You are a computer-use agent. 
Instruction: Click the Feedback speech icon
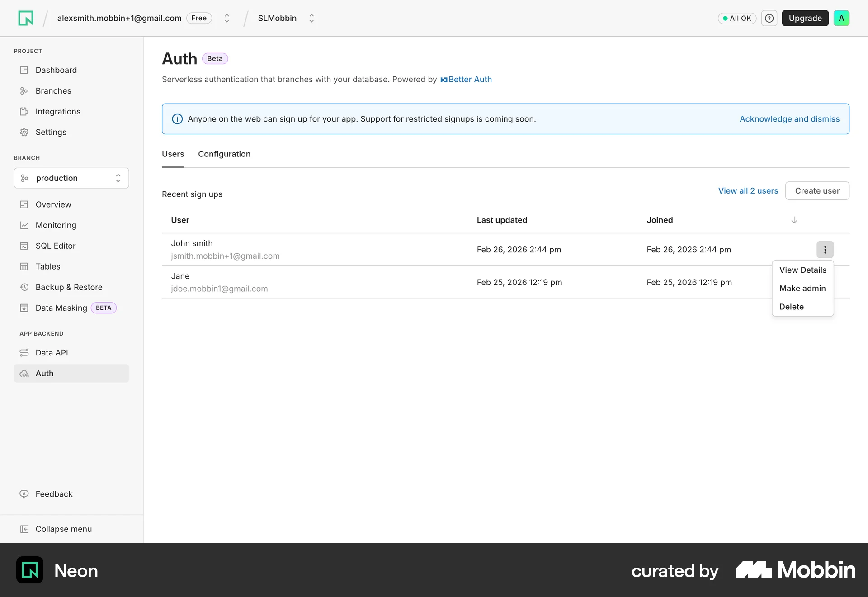(24, 494)
